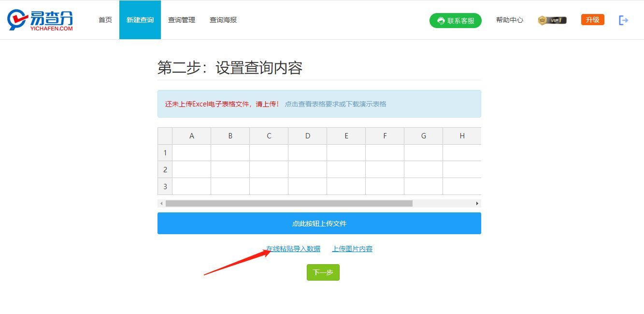Image resolution: width=644 pixels, height=314 pixels.
Task: Click the 上传图片内容 link
Action: (x=352, y=248)
